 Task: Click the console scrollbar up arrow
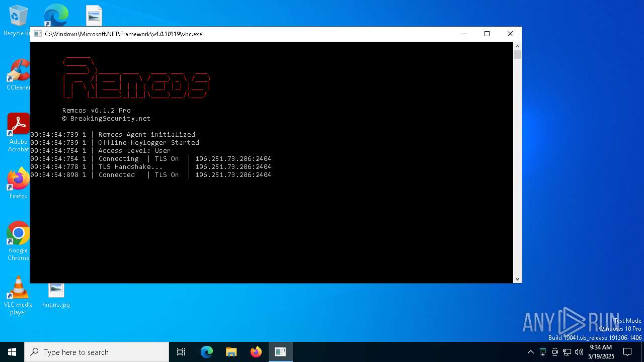(517, 46)
